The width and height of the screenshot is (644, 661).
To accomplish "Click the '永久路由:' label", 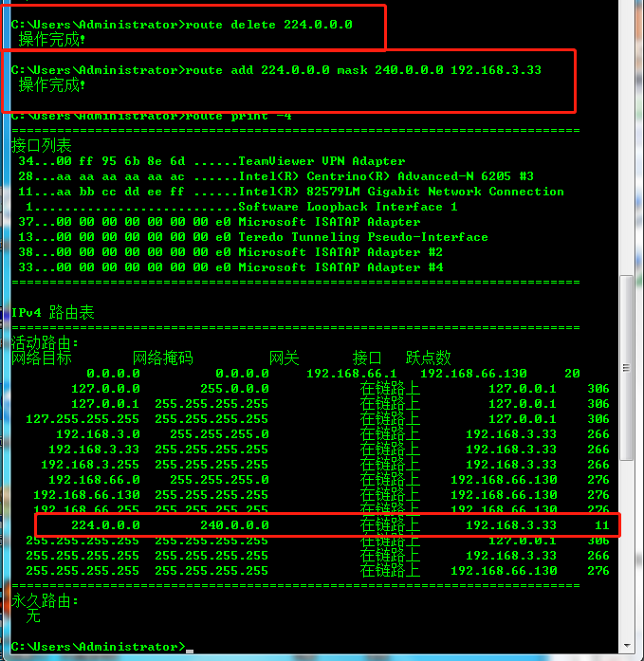I will point(45,601).
